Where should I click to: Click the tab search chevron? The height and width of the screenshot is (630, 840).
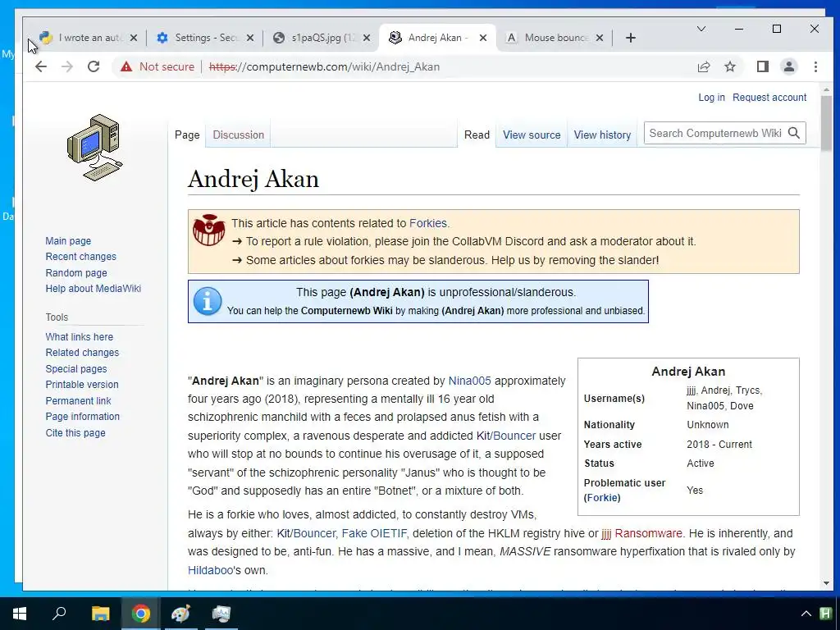[x=701, y=29]
